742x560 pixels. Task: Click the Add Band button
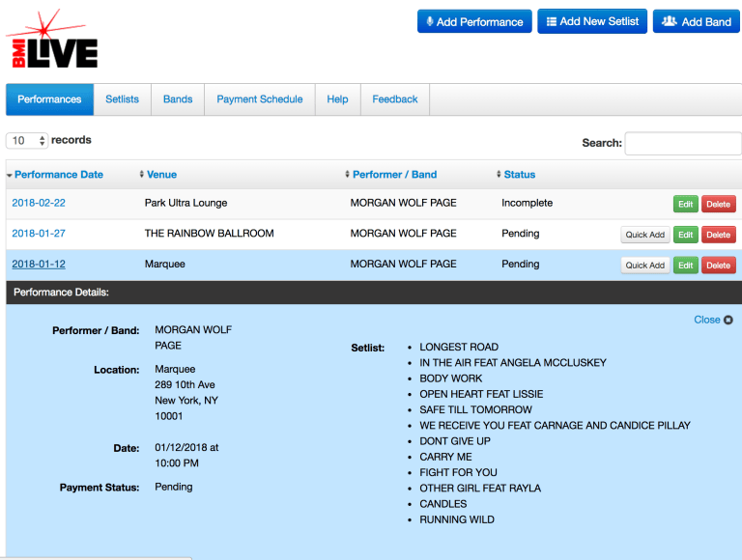696,22
